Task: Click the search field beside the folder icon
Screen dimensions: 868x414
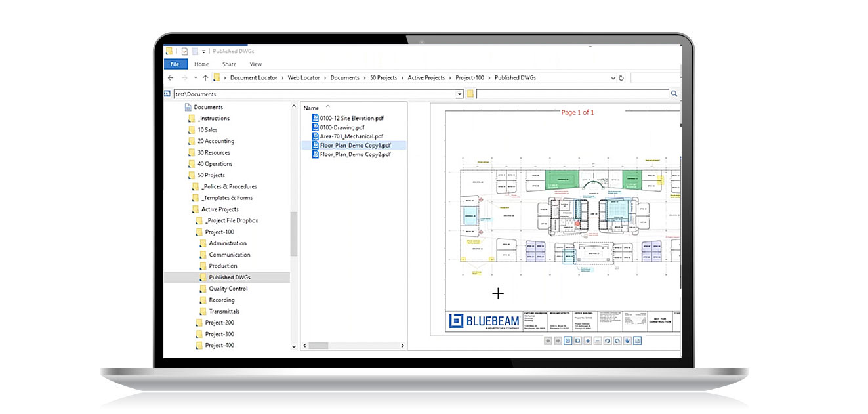Action: (x=571, y=94)
